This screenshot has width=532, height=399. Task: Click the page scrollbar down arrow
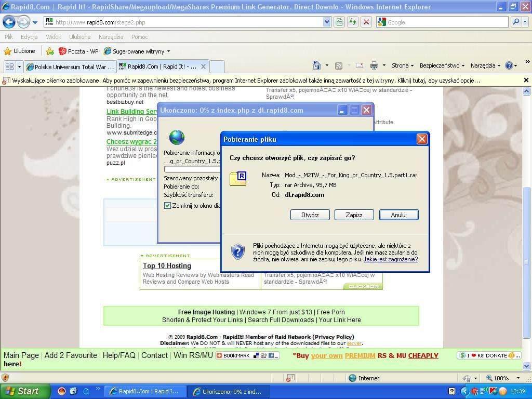[x=526, y=366]
